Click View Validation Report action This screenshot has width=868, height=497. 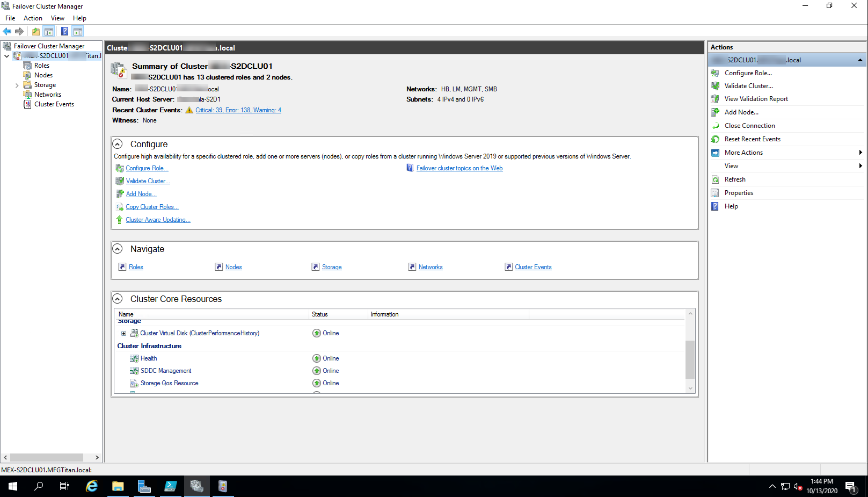(x=756, y=99)
